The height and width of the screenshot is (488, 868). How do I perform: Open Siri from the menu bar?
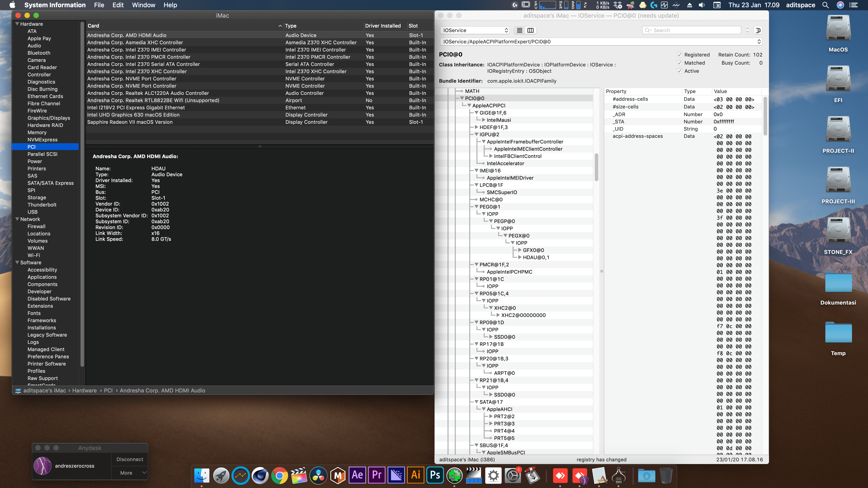pyautogui.click(x=840, y=5)
